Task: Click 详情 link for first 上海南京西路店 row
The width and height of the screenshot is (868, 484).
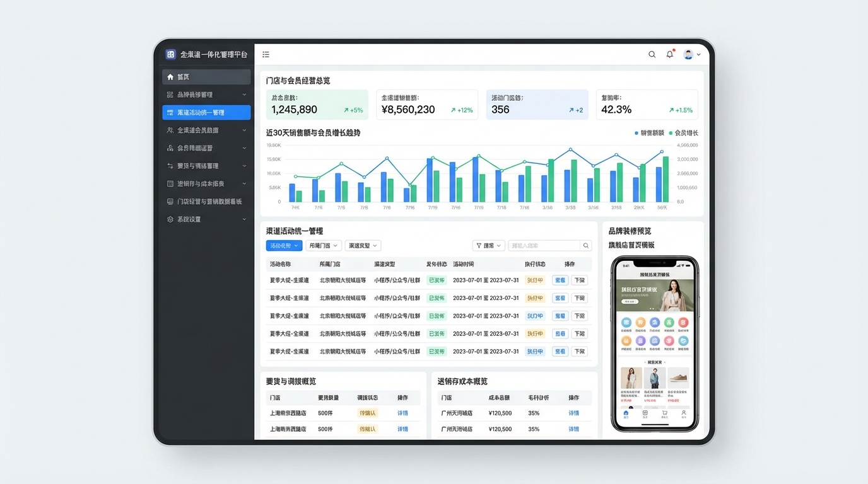Action: click(x=402, y=413)
